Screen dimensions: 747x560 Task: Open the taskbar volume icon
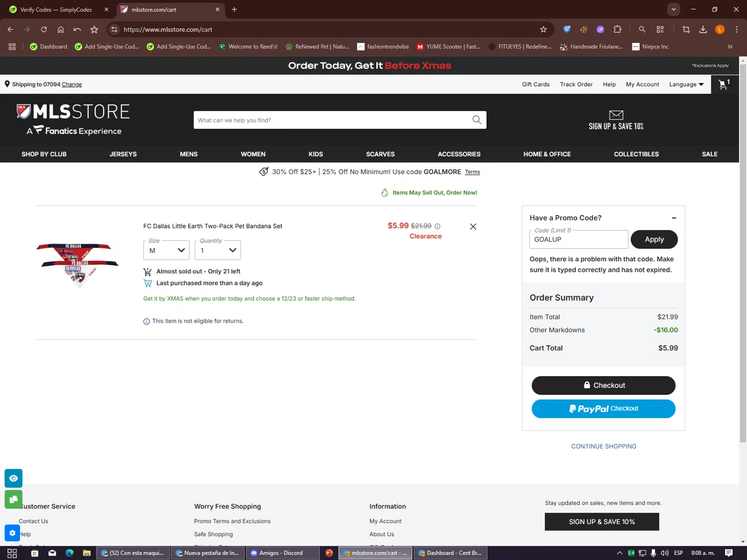coord(664,553)
